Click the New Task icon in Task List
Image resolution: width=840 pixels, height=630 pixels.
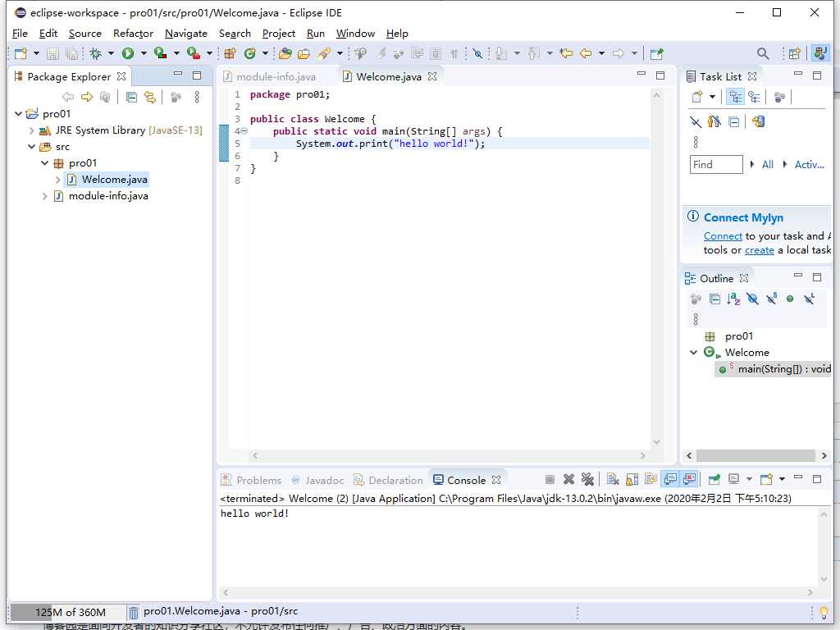[697, 97]
